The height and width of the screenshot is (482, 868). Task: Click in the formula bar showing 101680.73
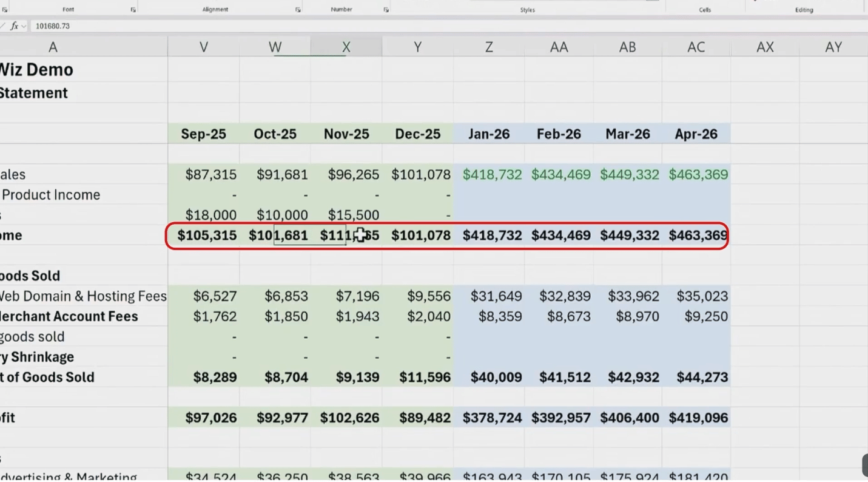click(449, 26)
